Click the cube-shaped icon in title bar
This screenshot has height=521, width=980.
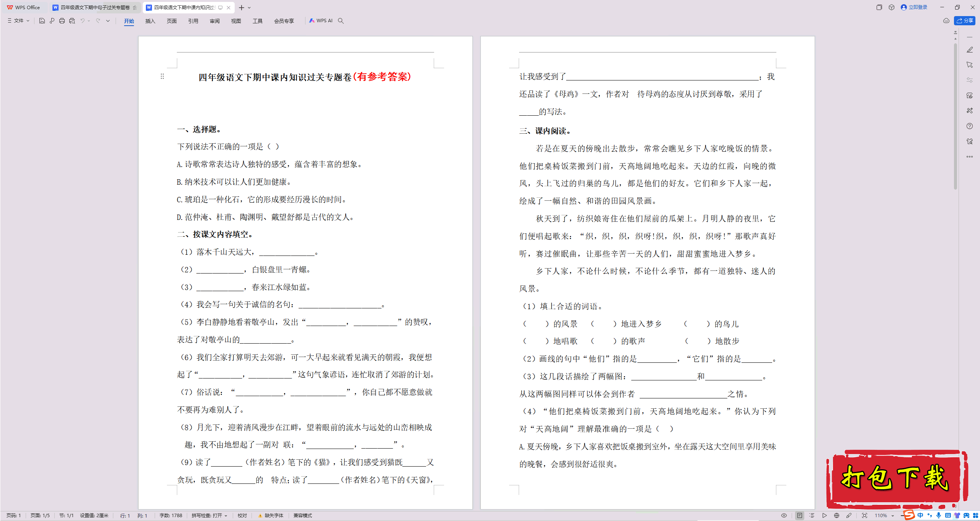(x=892, y=7)
